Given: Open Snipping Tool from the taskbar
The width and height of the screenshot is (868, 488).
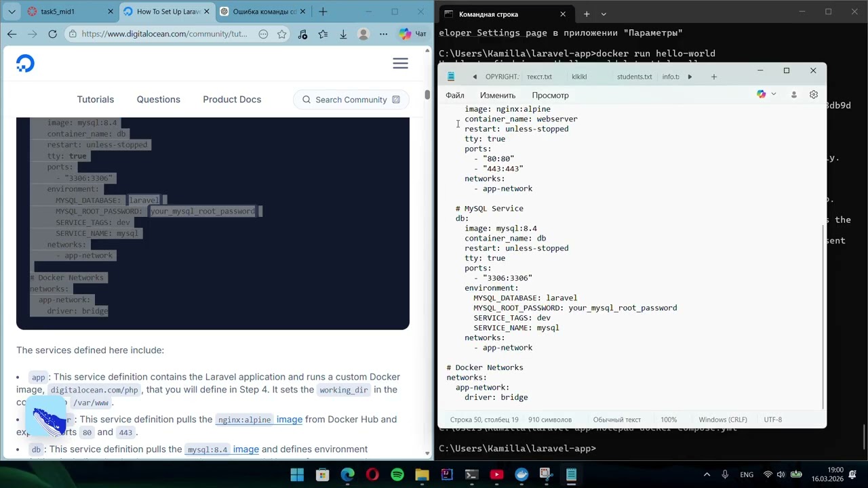Looking at the screenshot, I should 546,474.
